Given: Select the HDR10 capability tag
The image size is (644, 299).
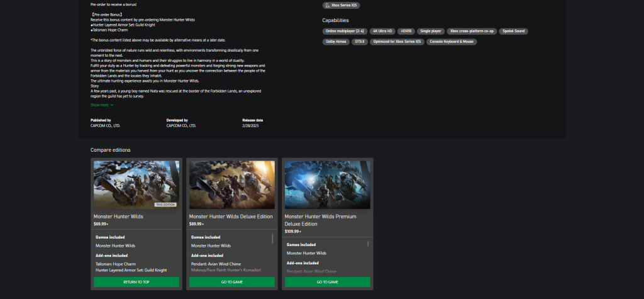Looking at the screenshot, I should pos(406,31).
